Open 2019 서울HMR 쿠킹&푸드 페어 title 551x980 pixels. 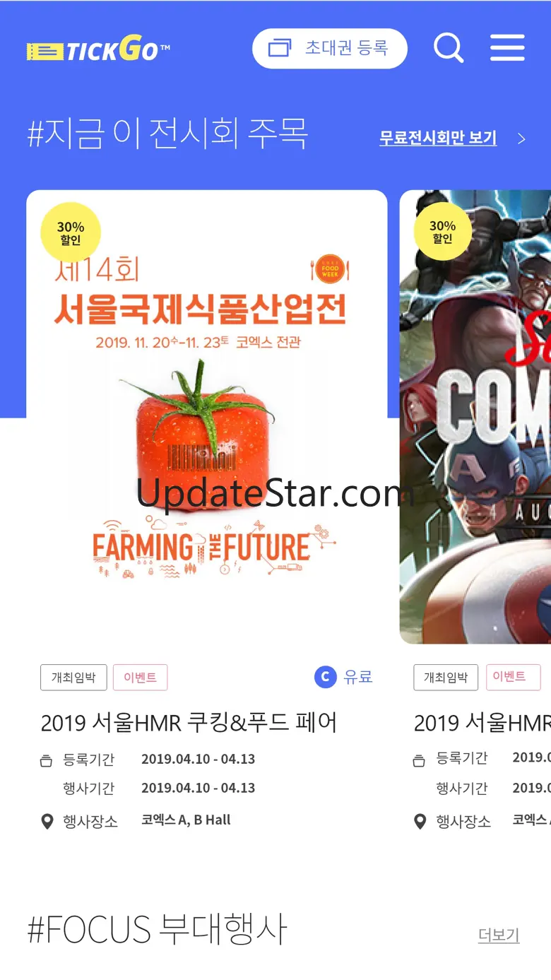tap(189, 723)
